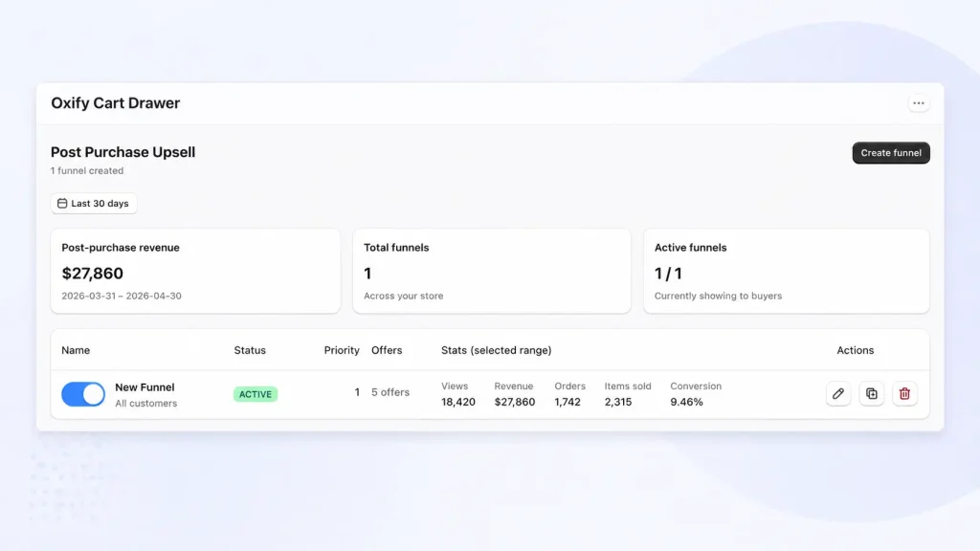Viewport: 980px width, 551px height.
Task: Select the New Funnel name
Action: (145, 387)
